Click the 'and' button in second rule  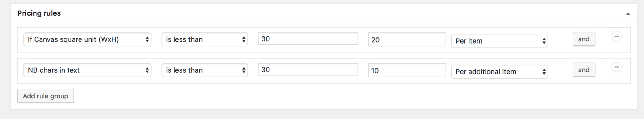(584, 70)
